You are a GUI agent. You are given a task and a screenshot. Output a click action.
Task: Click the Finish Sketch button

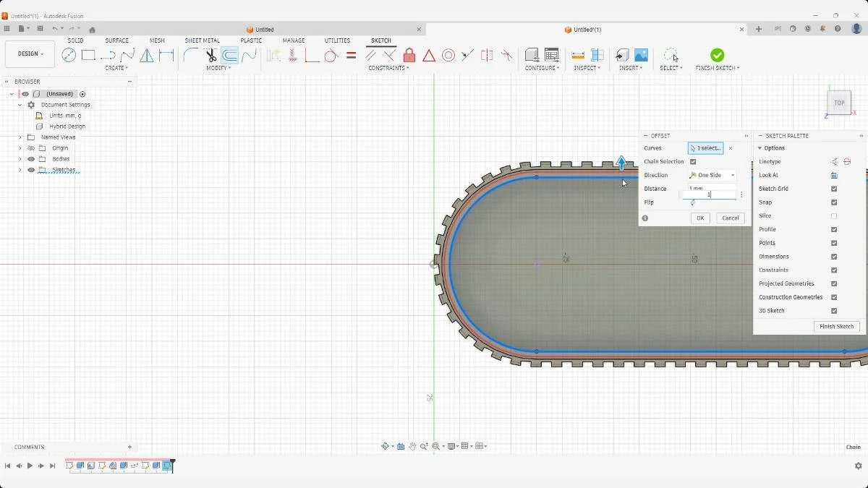(836, 326)
